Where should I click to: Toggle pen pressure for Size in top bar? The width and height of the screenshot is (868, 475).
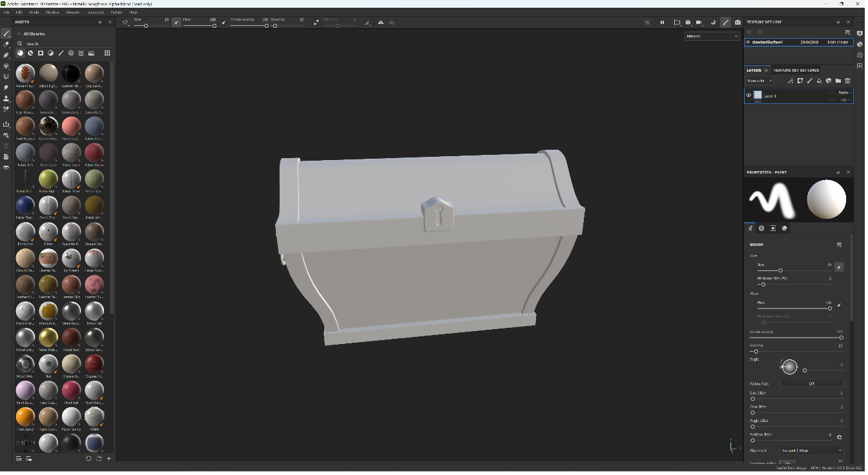(177, 23)
